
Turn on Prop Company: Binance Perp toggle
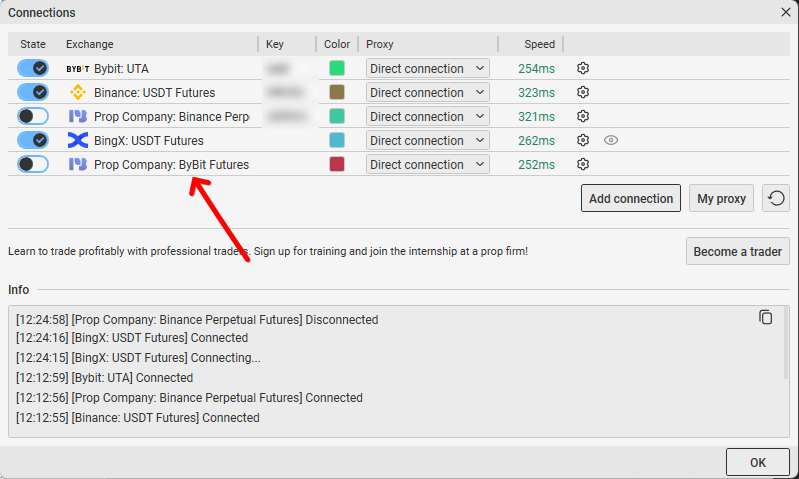(x=33, y=116)
